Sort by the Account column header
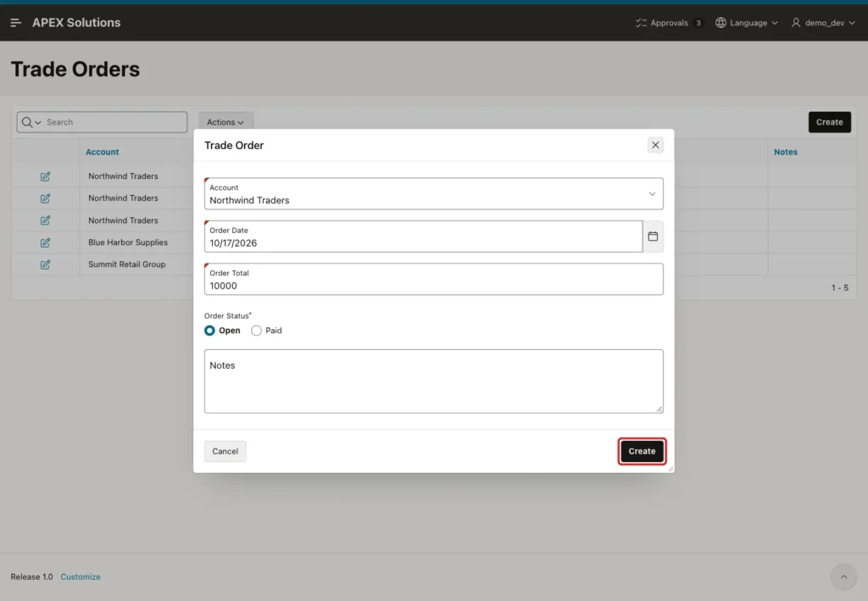Screen dimensions: 868x601 (102, 153)
